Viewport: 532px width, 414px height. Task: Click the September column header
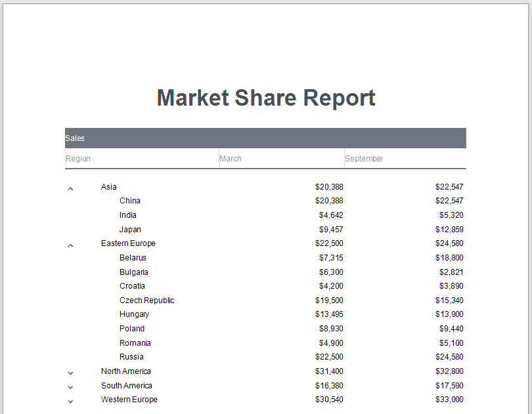point(364,159)
